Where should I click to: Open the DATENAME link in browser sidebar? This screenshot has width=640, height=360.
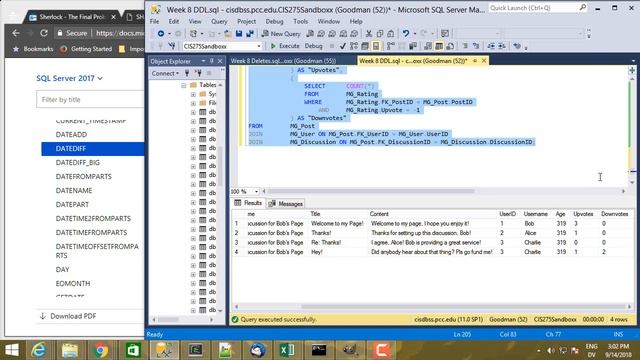[x=74, y=191]
